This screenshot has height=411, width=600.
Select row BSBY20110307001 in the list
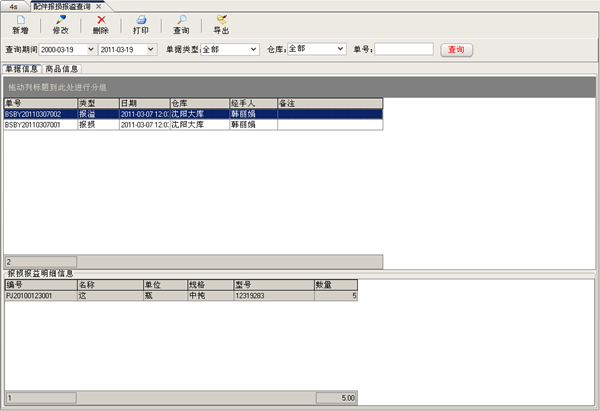pyautogui.click(x=40, y=125)
